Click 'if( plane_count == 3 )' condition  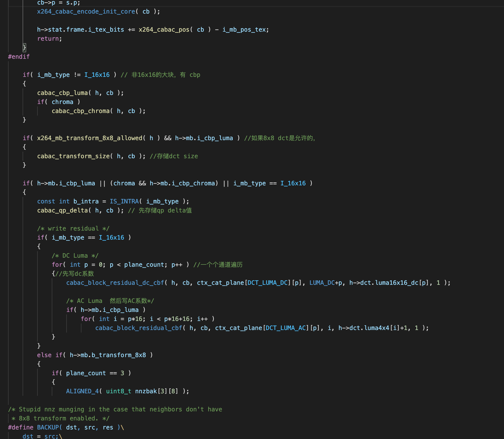pos(91,373)
